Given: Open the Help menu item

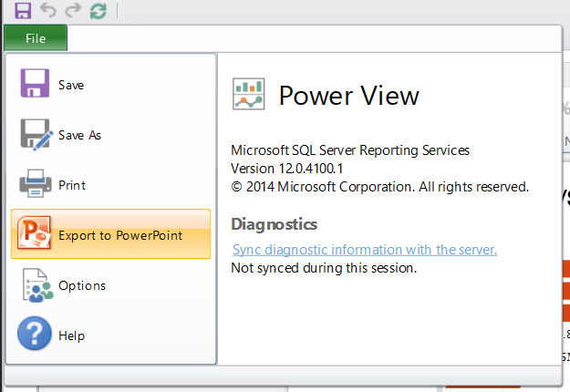Looking at the screenshot, I should (71, 335).
